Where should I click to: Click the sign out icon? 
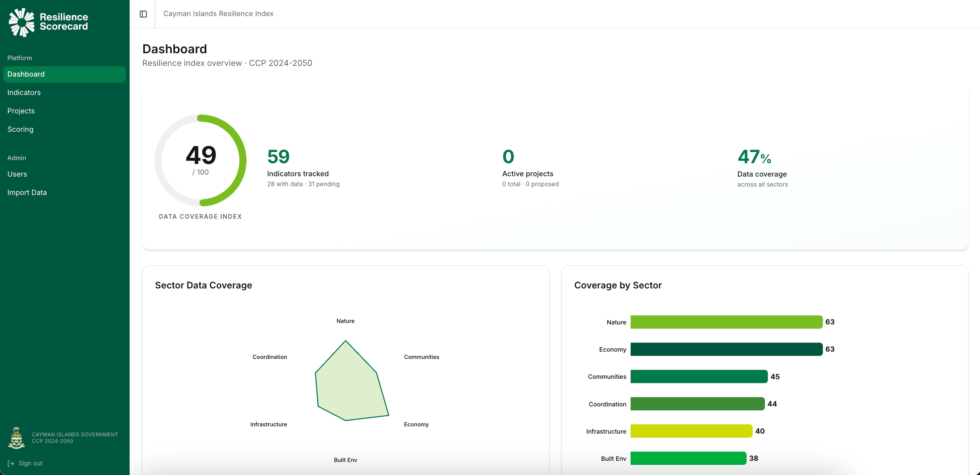click(x=12, y=463)
